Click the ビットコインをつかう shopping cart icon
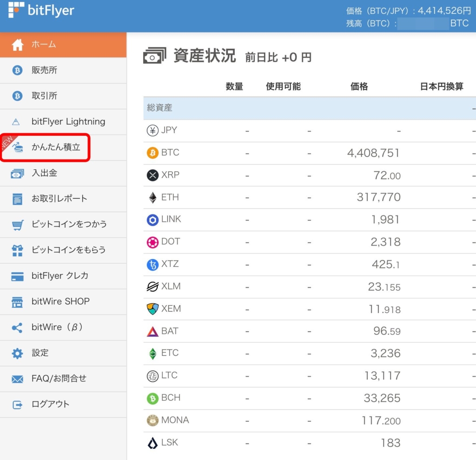476x460 pixels. click(18, 224)
